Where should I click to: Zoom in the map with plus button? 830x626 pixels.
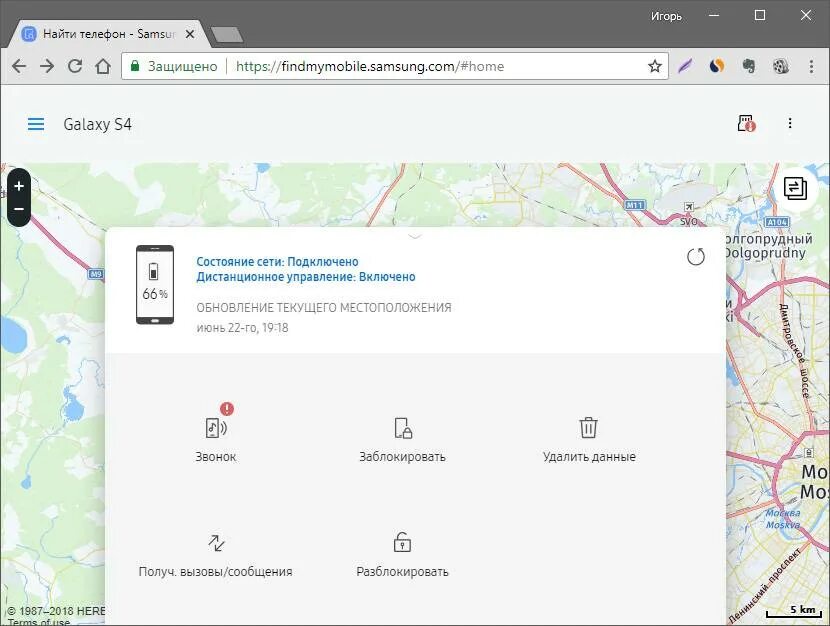pos(19,186)
